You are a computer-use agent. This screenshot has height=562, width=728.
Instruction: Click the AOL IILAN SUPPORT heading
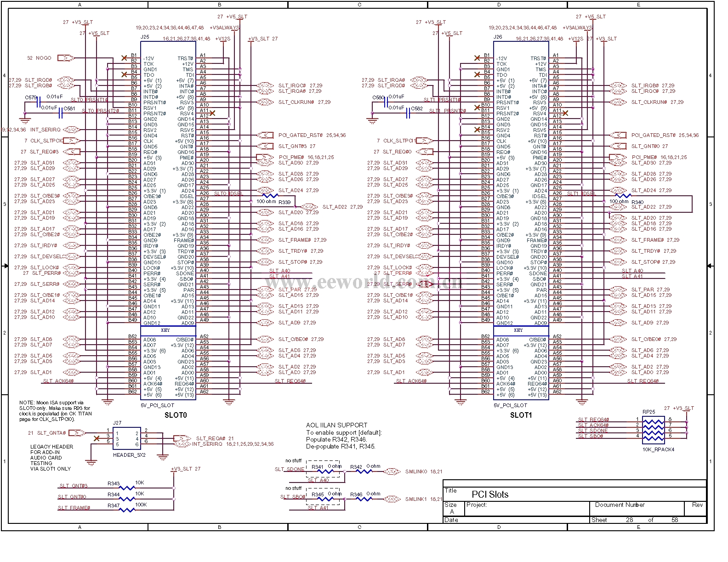click(337, 425)
